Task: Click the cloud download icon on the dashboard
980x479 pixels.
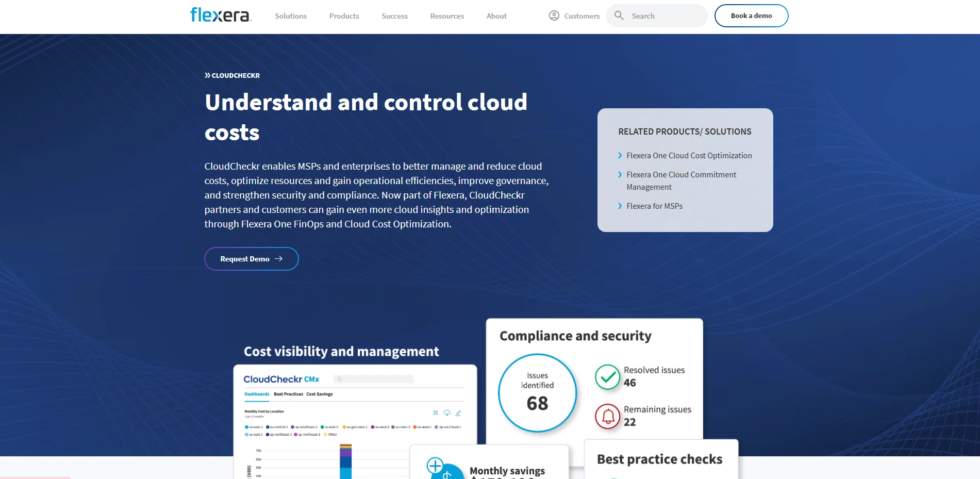Action: [446, 413]
